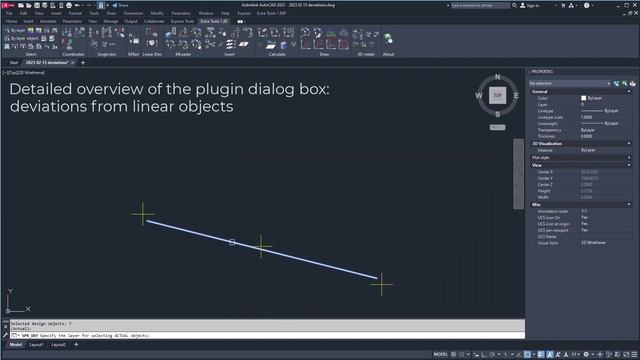The image size is (640, 360).
Task: Select the Model layout tab
Action: 16,344
